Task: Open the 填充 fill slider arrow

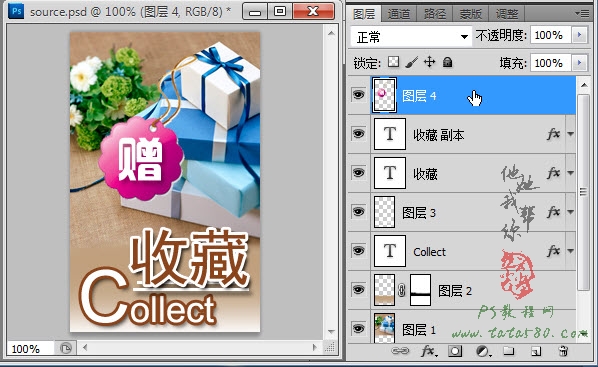Action: 579,63
